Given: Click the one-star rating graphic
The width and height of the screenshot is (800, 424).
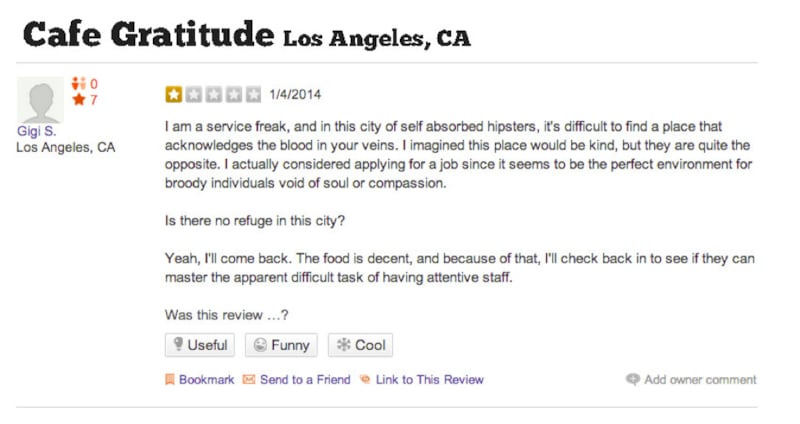Looking at the screenshot, I should [x=214, y=95].
